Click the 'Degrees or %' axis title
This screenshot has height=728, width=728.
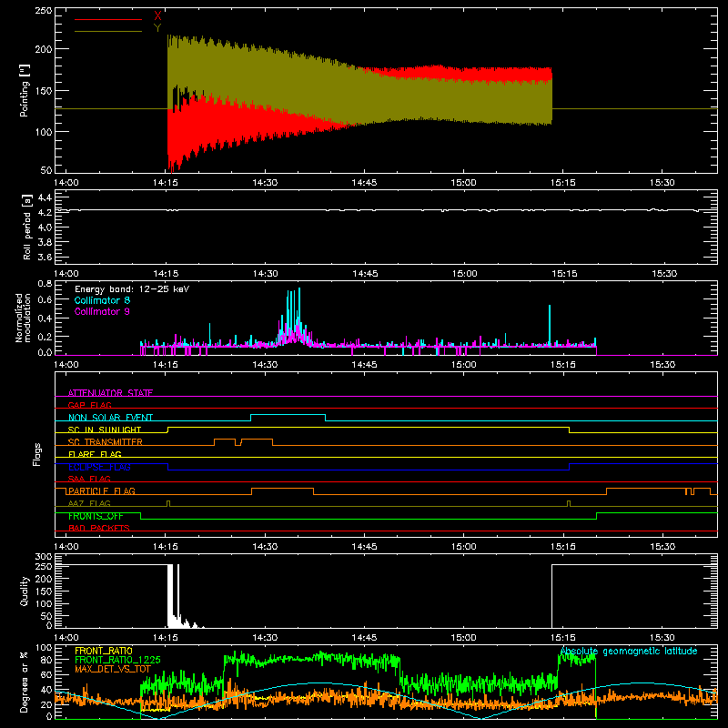[x=25, y=682]
